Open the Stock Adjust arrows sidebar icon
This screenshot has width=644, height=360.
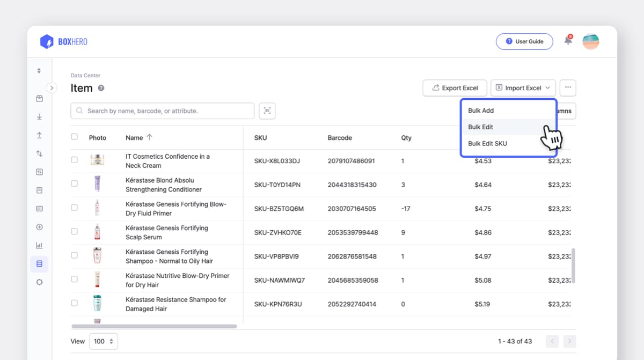[39, 153]
